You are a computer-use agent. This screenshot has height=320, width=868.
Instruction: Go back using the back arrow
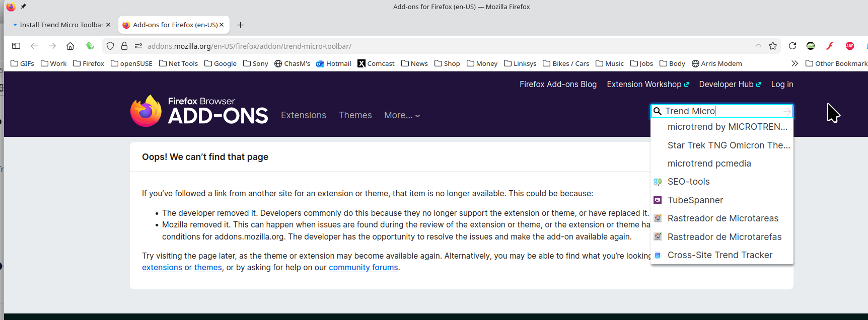[x=34, y=46]
